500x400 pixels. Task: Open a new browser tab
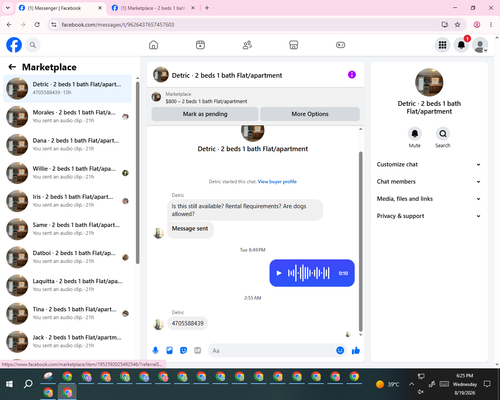(x=207, y=8)
